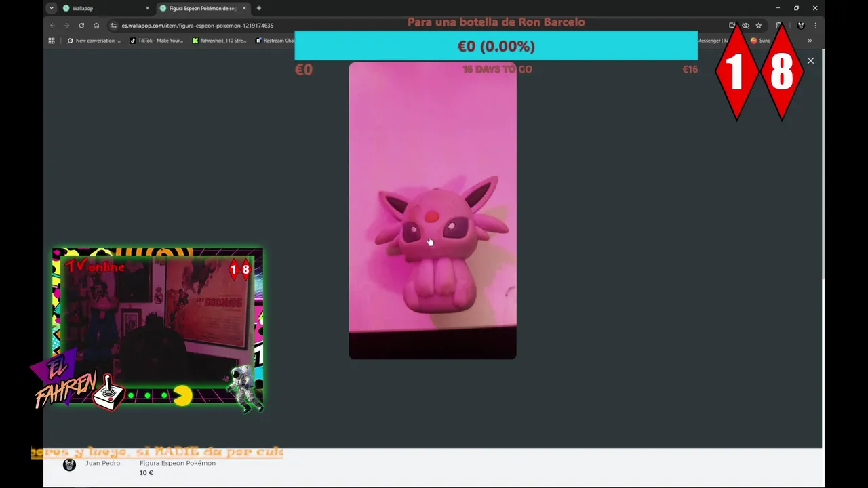Viewport: 868px width, 488px height.
Task: Open the browser profile avatar
Action: pos(801,26)
